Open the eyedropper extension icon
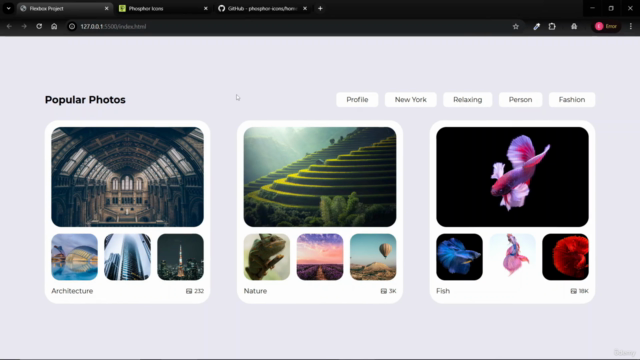Viewport: 640px width, 360px height. coord(536,26)
